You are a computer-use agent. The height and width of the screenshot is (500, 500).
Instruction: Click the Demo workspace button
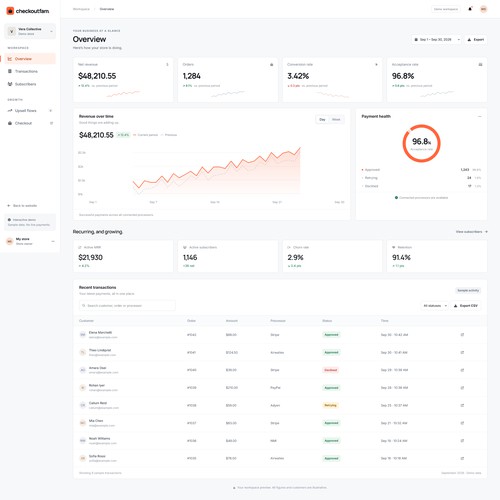[x=446, y=9]
